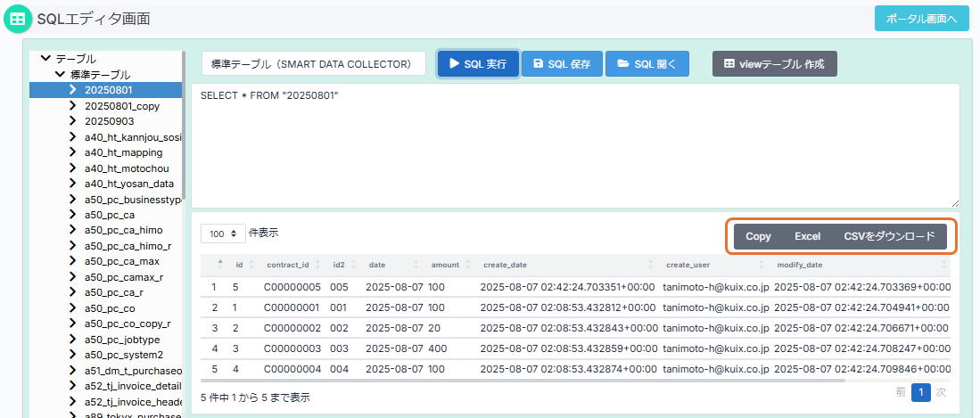This screenshot has width=980, height=418.
Task: Download results with CSVをダウンロード
Action: pos(889,236)
